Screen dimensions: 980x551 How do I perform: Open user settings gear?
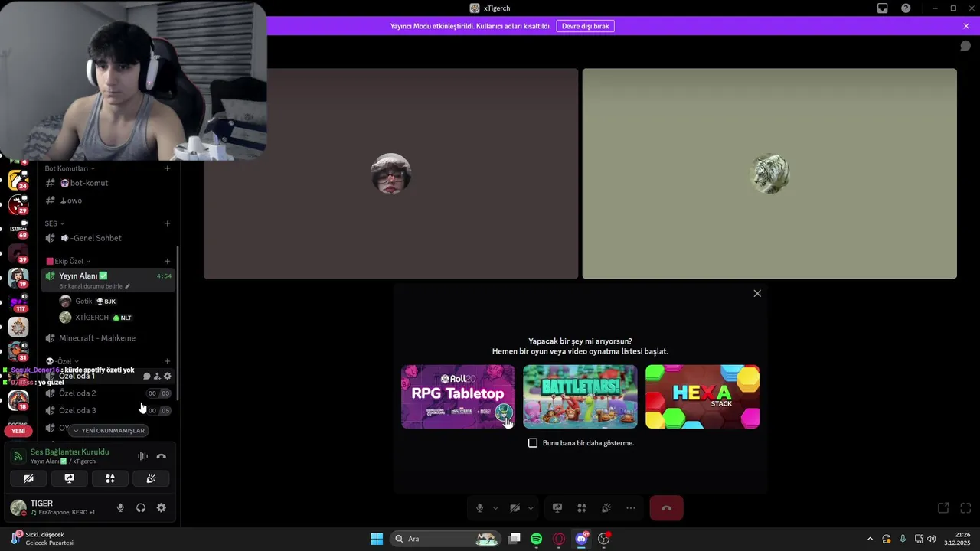pyautogui.click(x=162, y=507)
